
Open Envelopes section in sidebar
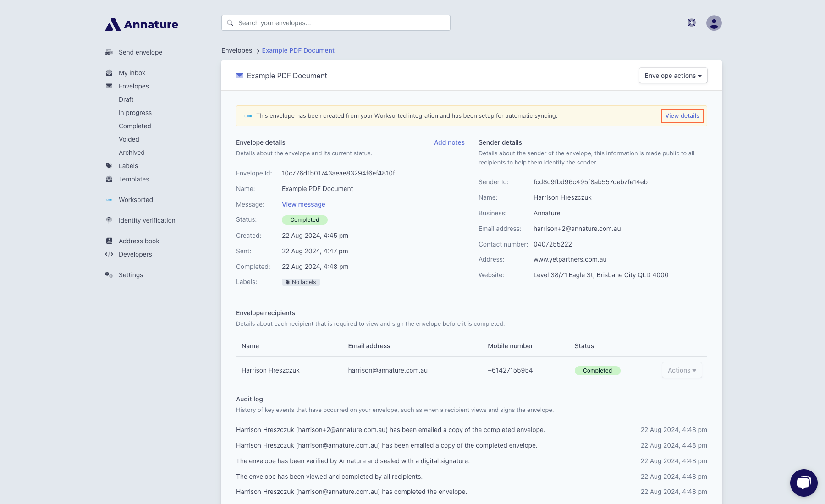pos(134,86)
